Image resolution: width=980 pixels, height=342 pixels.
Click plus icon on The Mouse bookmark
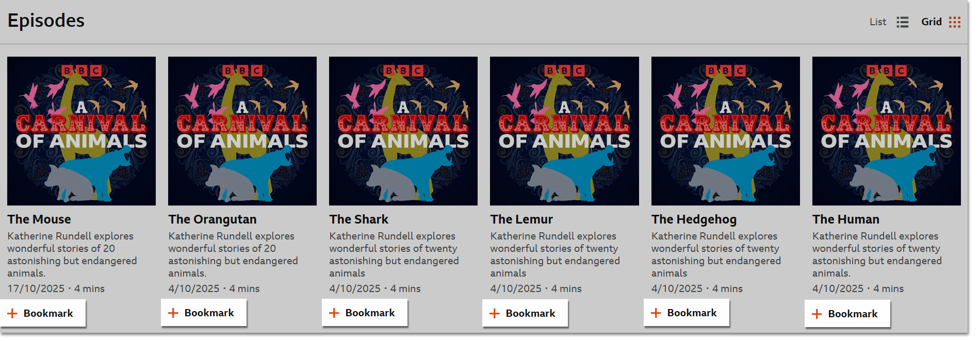click(x=12, y=313)
